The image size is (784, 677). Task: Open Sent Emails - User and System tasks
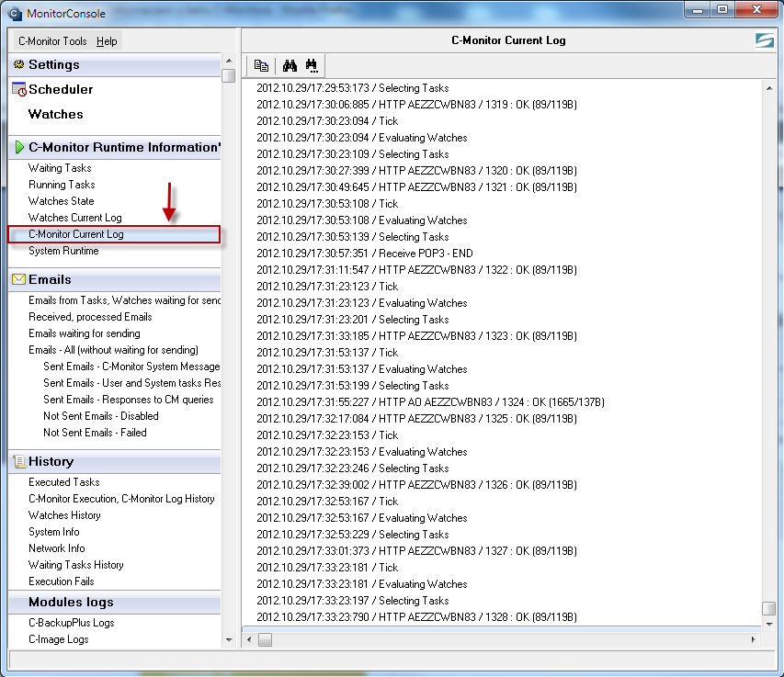tap(132, 383)
